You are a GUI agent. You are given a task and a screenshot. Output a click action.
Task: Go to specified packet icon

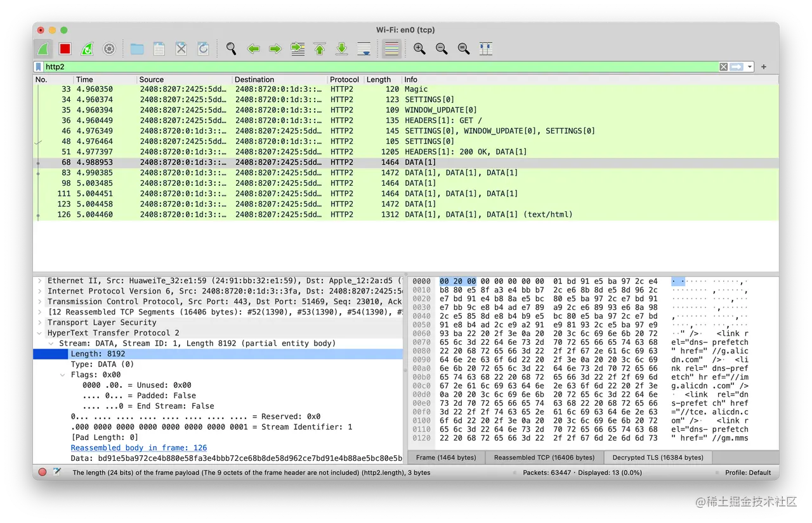coord(298,49)
